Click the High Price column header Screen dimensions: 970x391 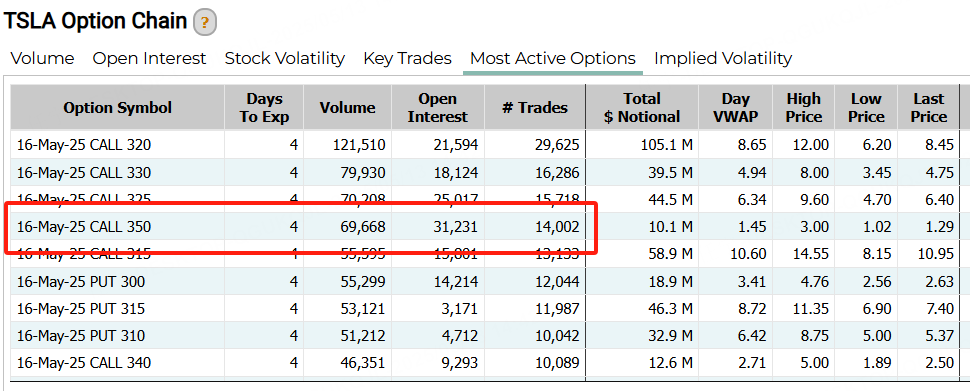[804, 108]
